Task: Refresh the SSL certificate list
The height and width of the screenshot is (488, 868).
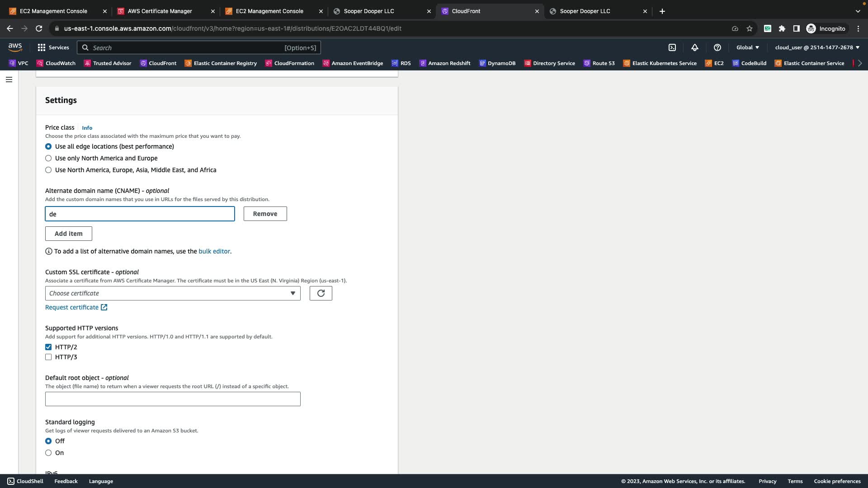Action: (321, 293)
